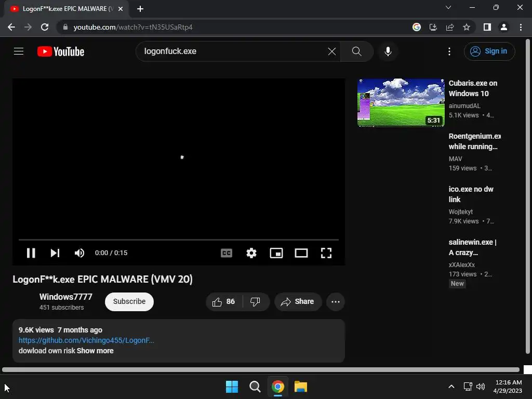532x399 pixels.
Task: Bookmark this page with star
Action: coord(467,27)
